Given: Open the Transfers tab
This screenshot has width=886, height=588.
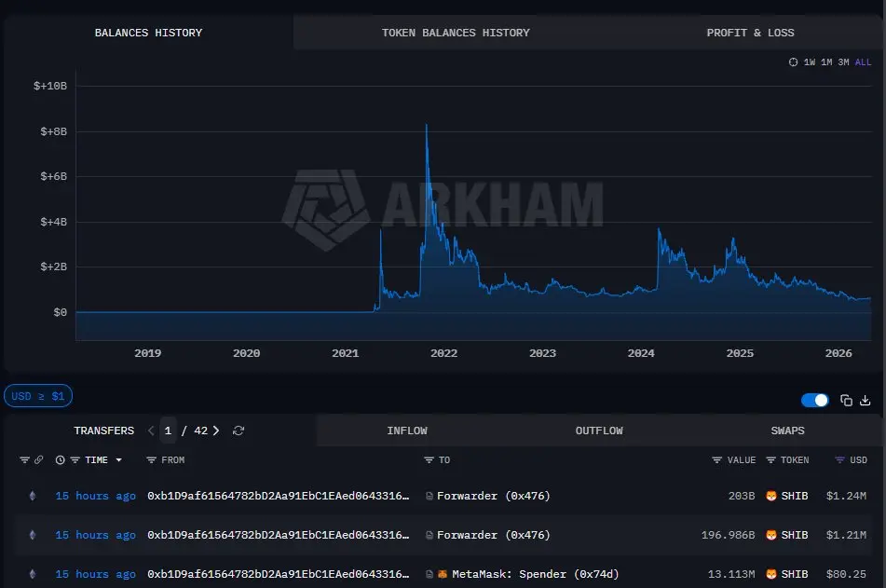Looking at the screenshot, I should pos(104,431).
